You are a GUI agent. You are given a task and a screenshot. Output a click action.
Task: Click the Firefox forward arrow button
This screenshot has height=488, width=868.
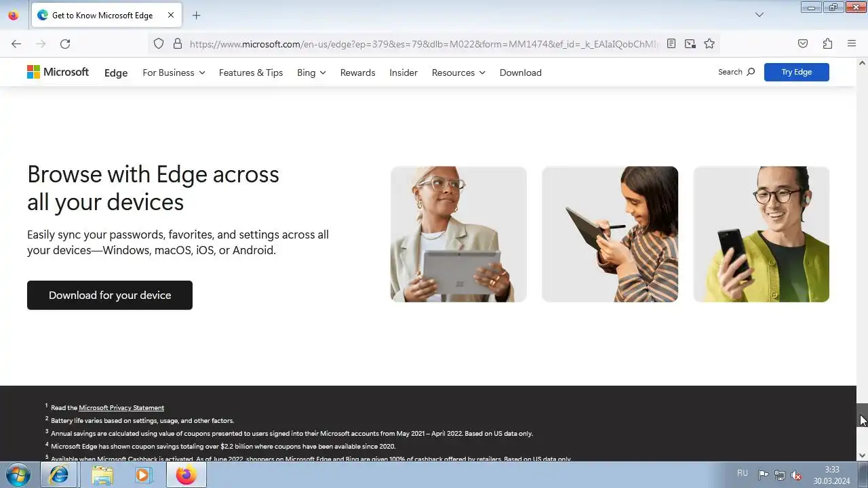(41, 43)
